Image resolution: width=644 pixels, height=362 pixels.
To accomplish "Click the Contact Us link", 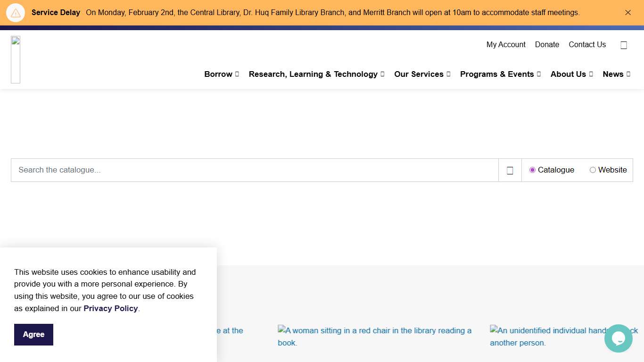I will 587,44.
